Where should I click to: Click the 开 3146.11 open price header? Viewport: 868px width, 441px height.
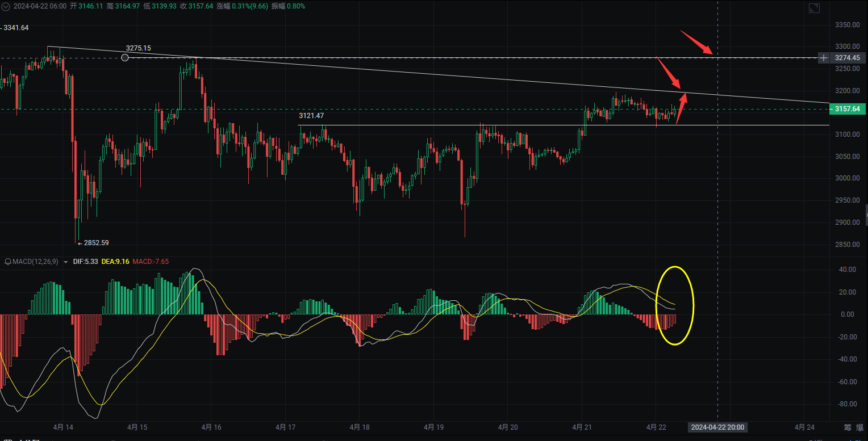pyautogui.click(x=86, y=6)
